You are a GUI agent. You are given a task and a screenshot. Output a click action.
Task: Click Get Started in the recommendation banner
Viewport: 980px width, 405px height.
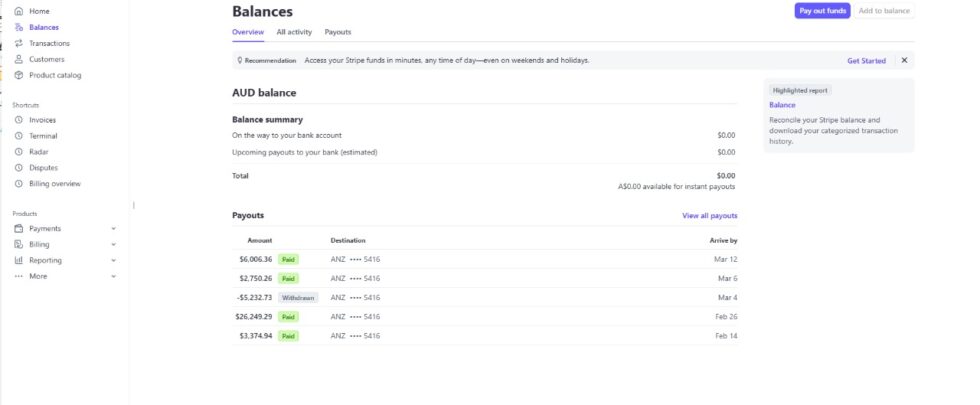pos(866,61)
